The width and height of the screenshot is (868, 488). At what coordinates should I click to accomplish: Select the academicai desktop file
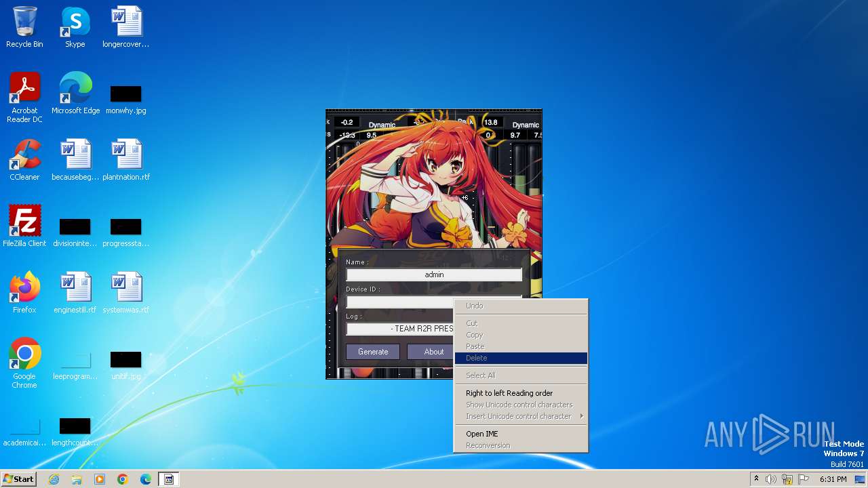[x=24, y=431]
